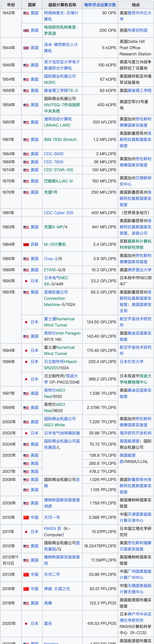Open the 神威·太湖之光 link
Viewport: 154px width, 644px height.
point(57,589)
